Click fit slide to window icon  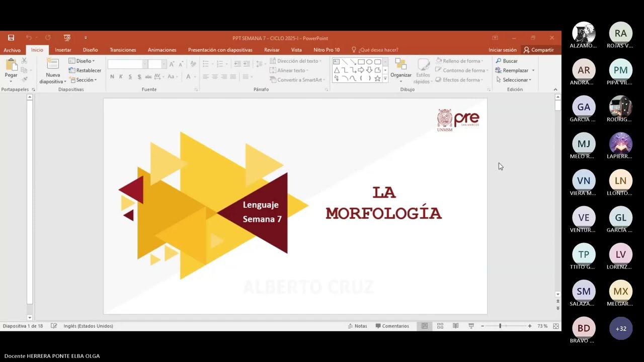[556, 326]
